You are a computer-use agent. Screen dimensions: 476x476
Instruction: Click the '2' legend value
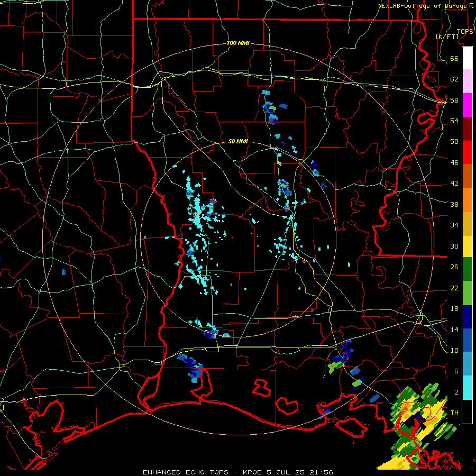[x=456, y=392]
